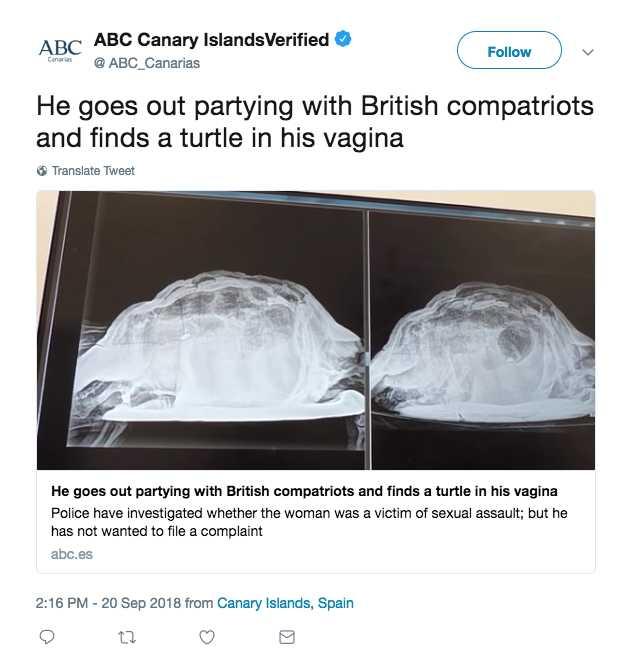Share tweet via envelope message icon
This screenshot has width=633, height=664.
(x=287, y=637)
